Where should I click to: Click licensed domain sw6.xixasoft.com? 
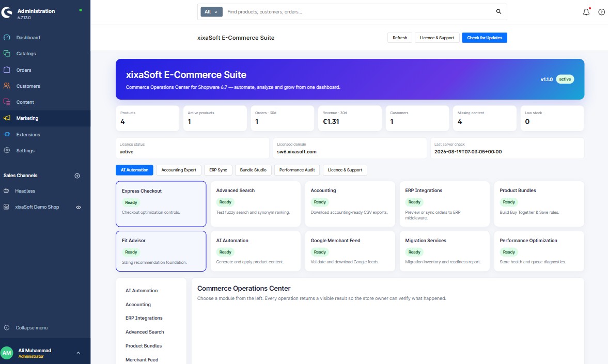coord(297,152)
